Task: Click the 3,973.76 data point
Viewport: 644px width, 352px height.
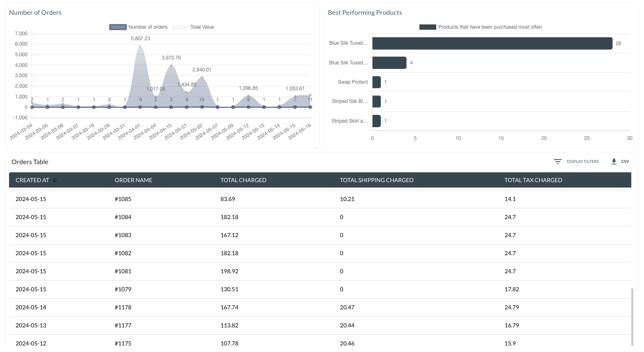Action: point(171,66)
